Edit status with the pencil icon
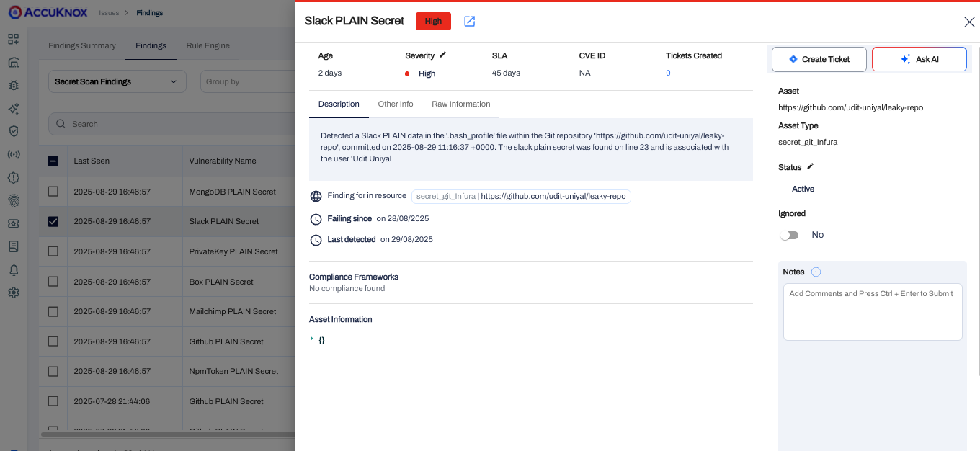The height and width of the screenshot is (451, 980). click(x=810, y=166)
